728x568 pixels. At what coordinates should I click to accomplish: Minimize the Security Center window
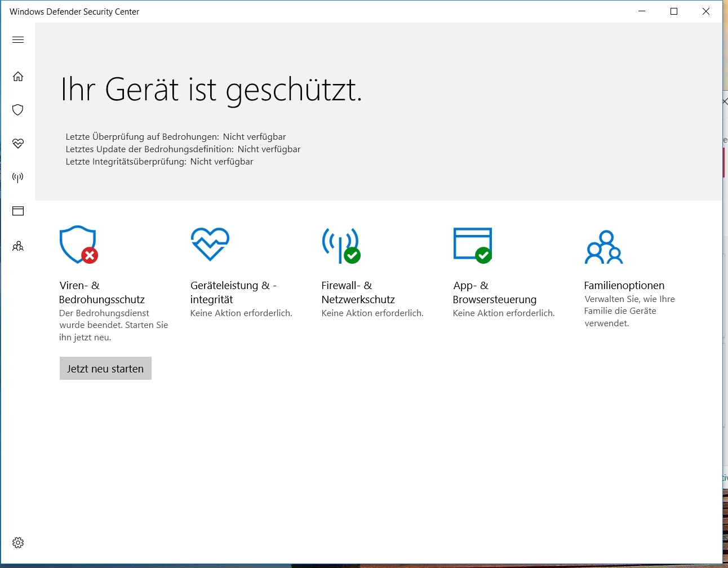[x=642, y=11]
